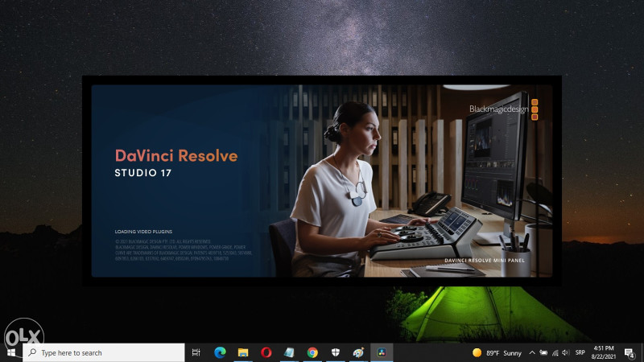The image size is (644, 362).
Task: Open Task View from the taskbar
Action: coord(196,352)
